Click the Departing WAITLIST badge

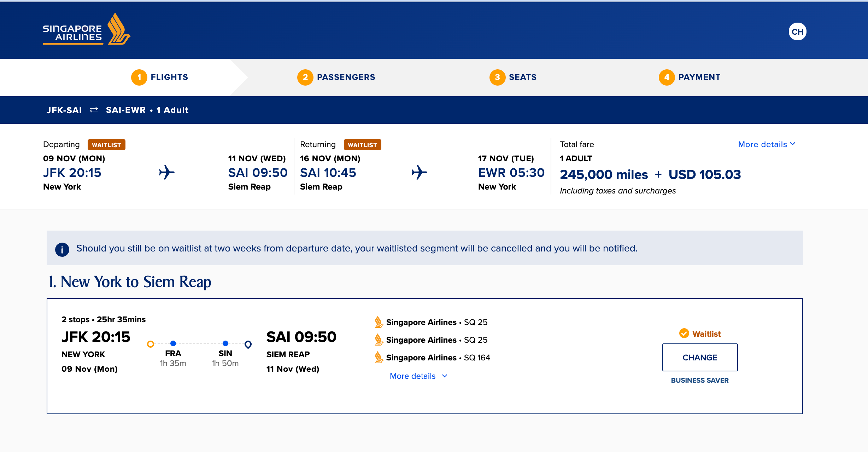[106, 145]
